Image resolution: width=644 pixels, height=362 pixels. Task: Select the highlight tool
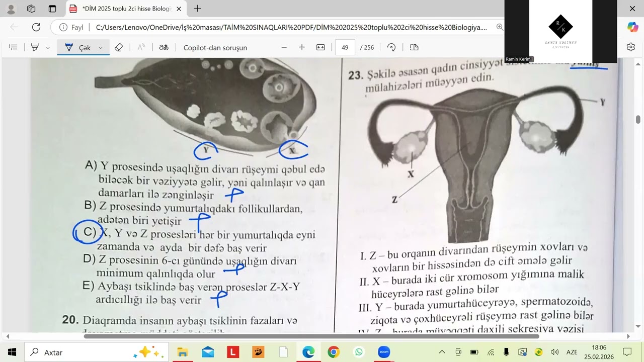tap(35, 47)
